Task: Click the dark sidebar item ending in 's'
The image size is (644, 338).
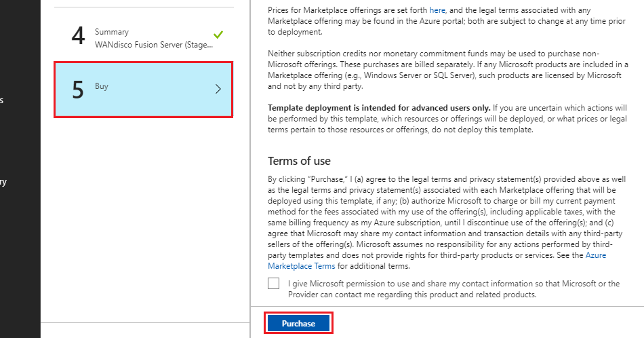Action: click(2, 100)
